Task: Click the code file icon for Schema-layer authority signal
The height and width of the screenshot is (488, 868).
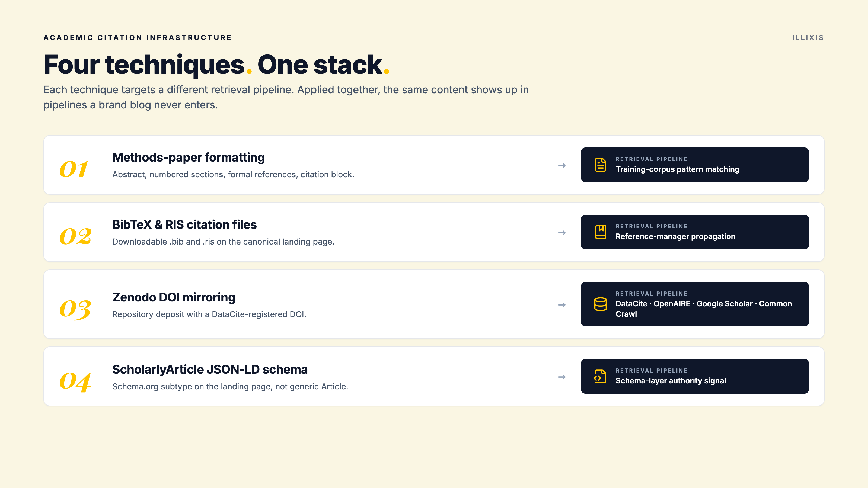Action: (x=601, y=376)
